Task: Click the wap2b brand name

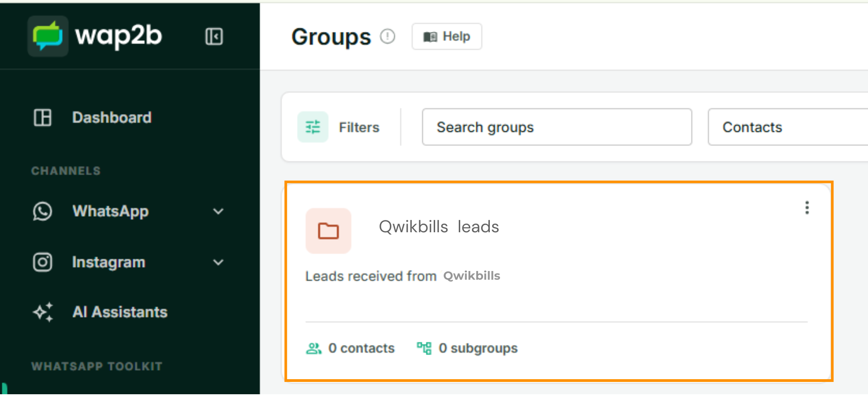Action: pyautogui.click(x=119, y=36)
